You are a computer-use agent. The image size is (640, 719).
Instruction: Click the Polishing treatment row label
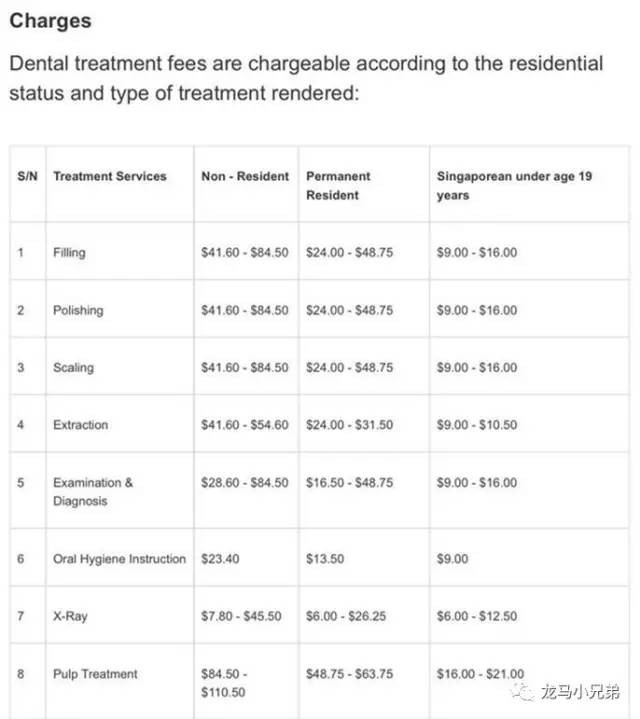click(78, 310)
